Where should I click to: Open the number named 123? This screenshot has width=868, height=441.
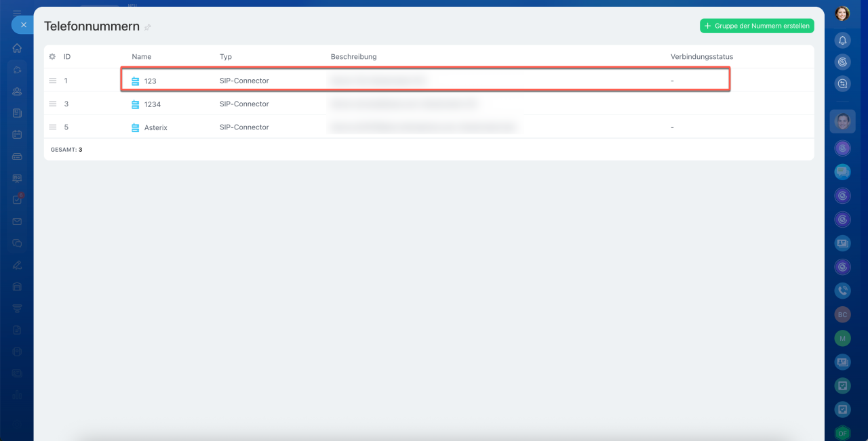(x=151, y=81)
